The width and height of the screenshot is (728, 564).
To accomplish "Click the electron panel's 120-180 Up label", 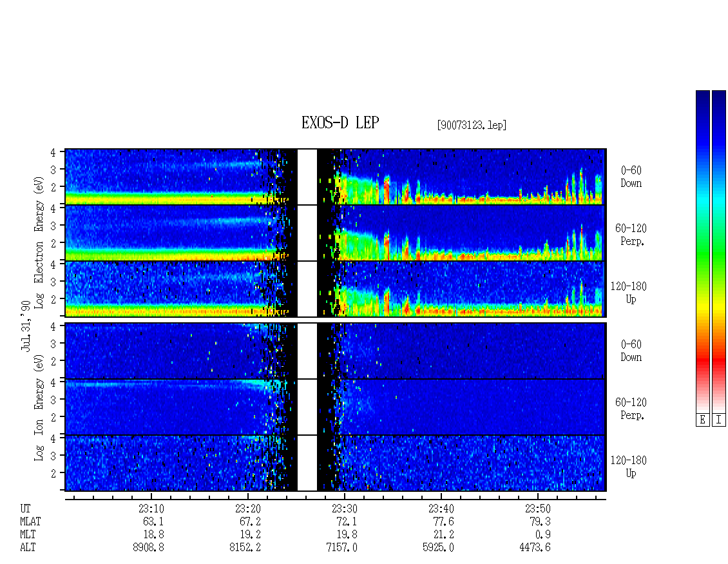I will coord(629,293).
